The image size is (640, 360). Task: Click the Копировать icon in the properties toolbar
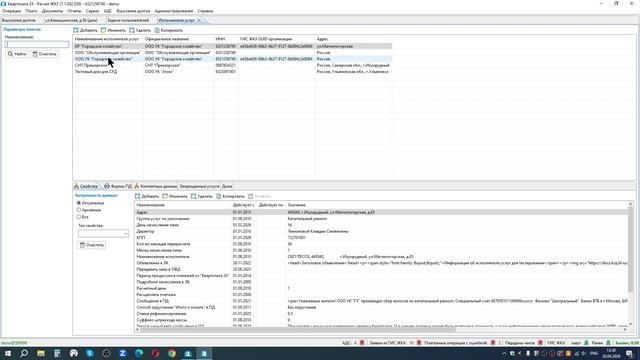[219, 196]
